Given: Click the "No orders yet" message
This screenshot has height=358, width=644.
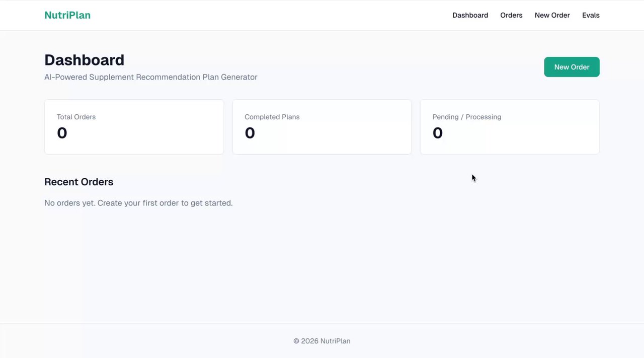Looking at the screenshot, I should tap(138, 203).
